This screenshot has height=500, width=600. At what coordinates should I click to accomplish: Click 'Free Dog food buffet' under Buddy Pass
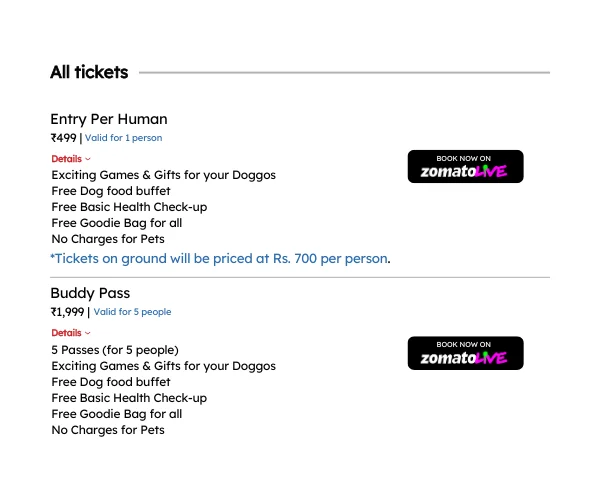point(111,382)
